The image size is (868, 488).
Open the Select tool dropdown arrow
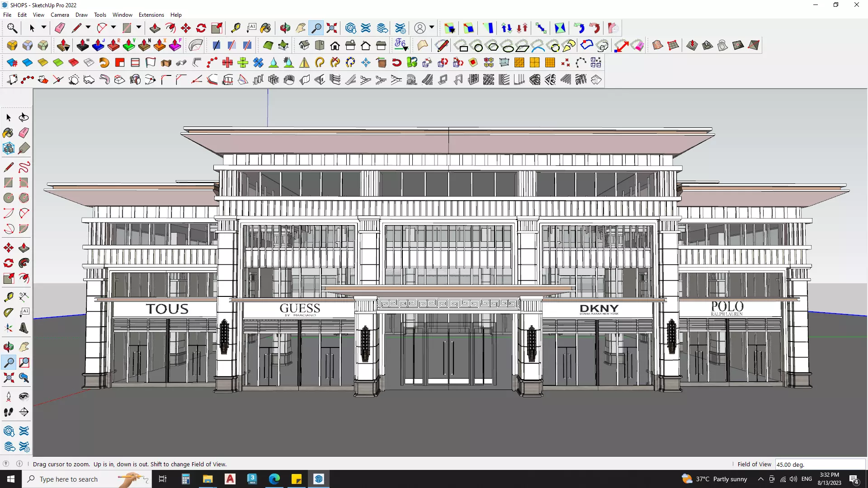[44, 28]
